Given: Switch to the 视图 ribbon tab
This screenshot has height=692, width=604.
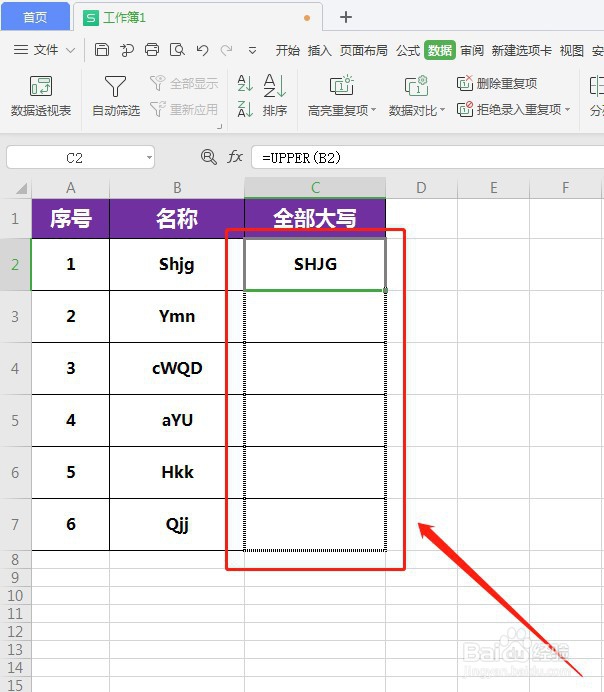Looking at the screenshot, I should (x=572, y=51).
